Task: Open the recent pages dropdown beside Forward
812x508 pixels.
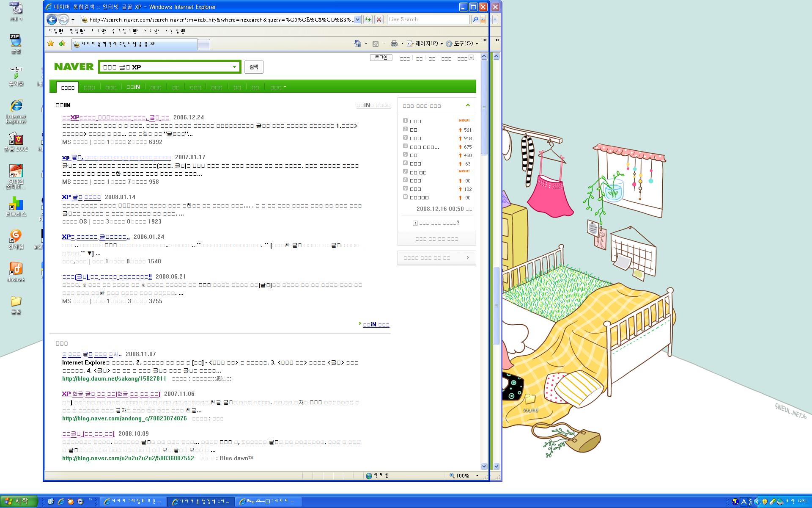Action: coord(73,20)
